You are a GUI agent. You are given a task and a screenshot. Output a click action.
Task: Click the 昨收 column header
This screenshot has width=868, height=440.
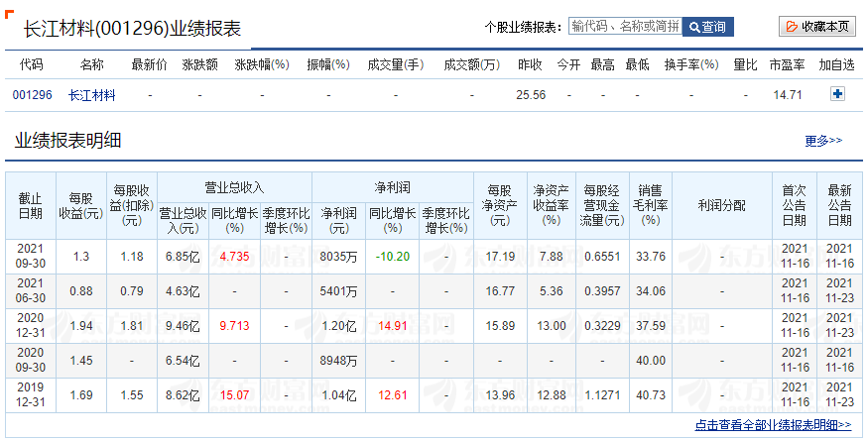point(530,64)
